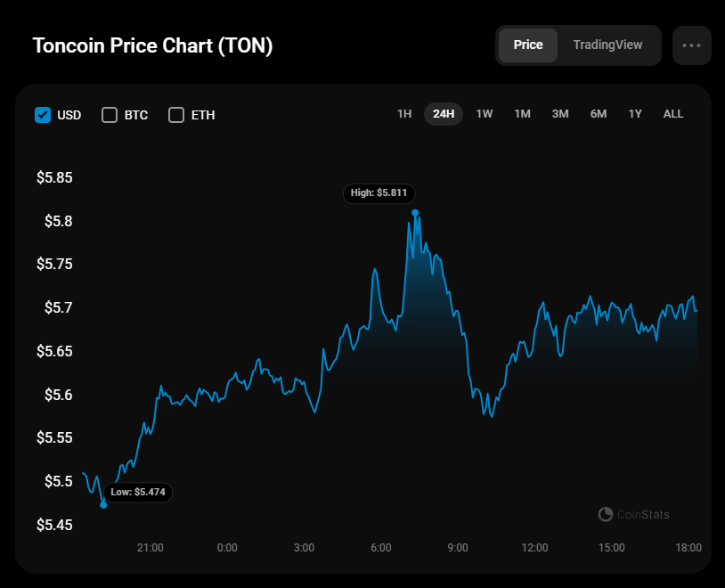Click the Toncoin Price Chart (TON) title
Image resolution: width=725 pixels, height=588 pixels.
(153, 46)
